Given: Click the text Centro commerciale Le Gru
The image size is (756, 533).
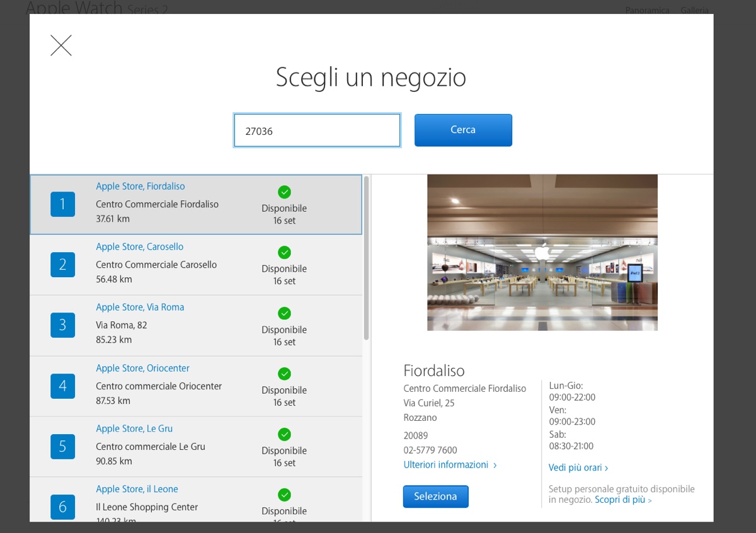Looking at the screenshot, I should tap(151, 447).
